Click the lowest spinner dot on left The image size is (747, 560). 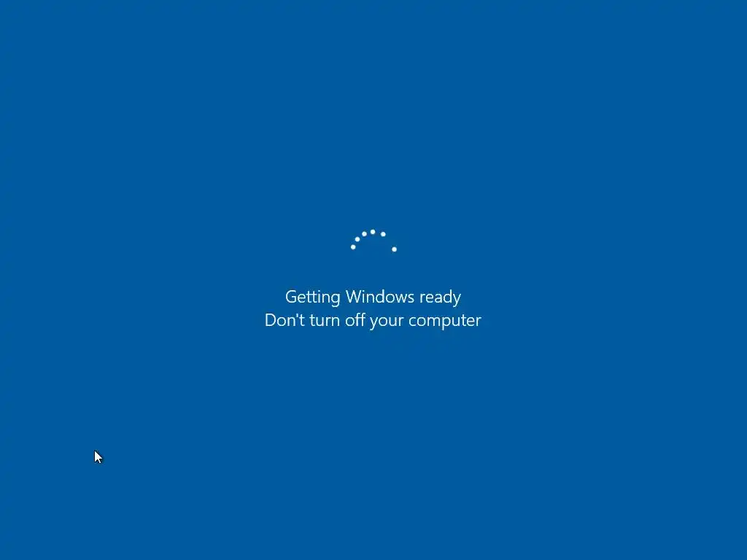pos(353,246)
